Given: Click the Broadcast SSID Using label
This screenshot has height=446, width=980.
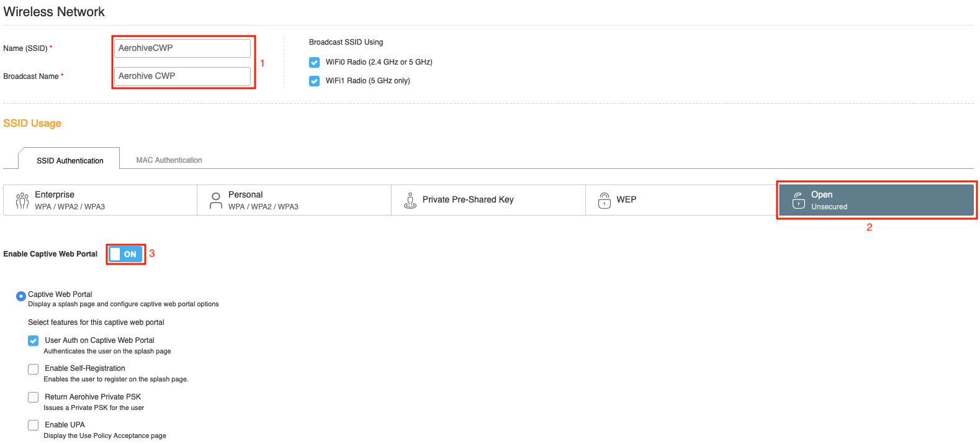Looking at the screenshot, I should (x=346, y=42).
